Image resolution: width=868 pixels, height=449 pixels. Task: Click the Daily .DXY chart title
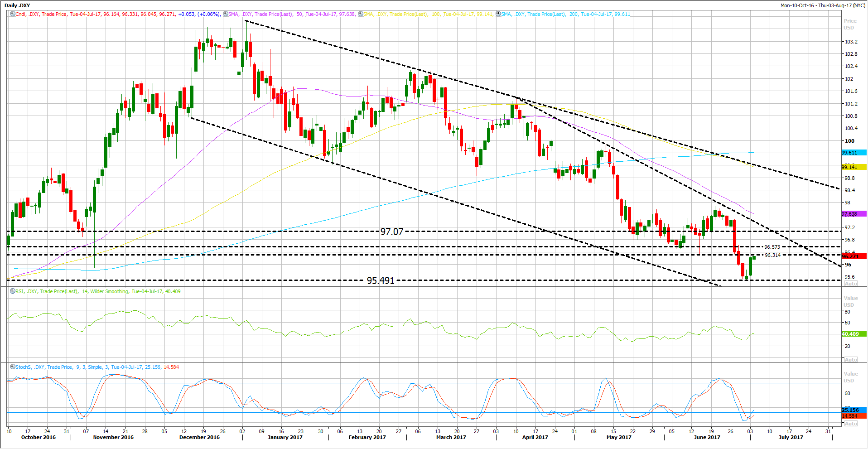coord(17,5)
